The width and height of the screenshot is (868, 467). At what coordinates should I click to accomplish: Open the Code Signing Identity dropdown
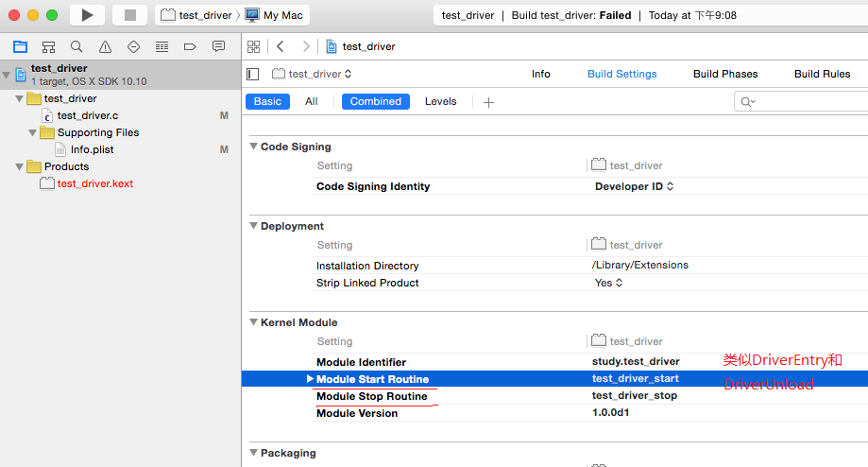pyautogui.click(x=634, y=186)
